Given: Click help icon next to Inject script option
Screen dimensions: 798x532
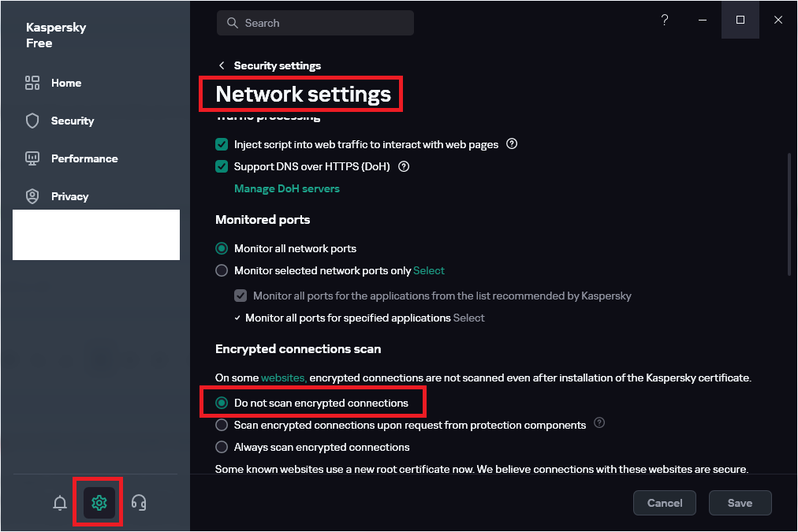Looking at the screenshot, I should pyautogui.click(x=512, y=144).
